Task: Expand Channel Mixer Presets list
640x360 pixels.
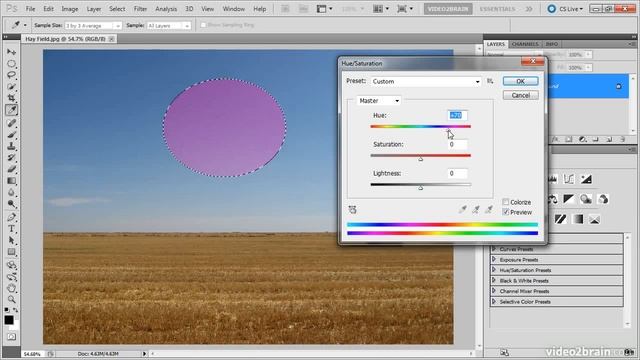Action: (x=494, y=291)
